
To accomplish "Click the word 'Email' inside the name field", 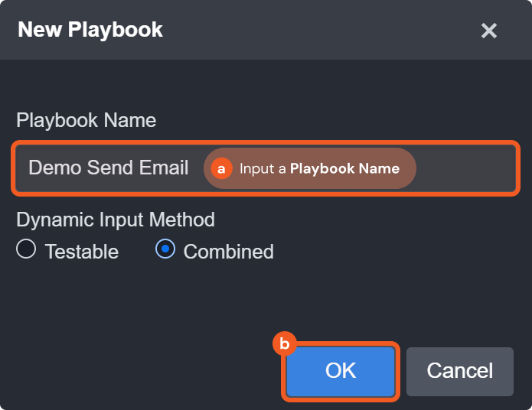I will (x=165, y=168).
